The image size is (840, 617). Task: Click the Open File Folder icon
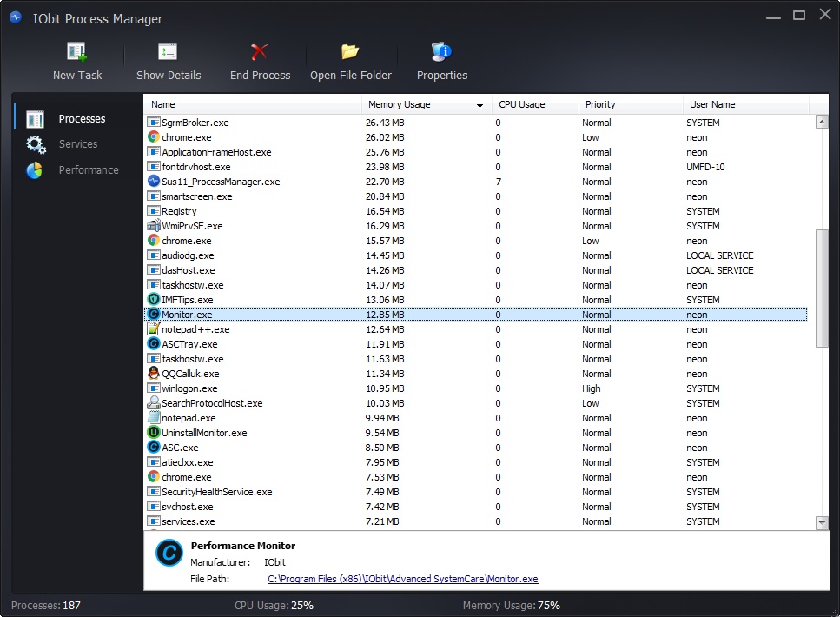350,50
